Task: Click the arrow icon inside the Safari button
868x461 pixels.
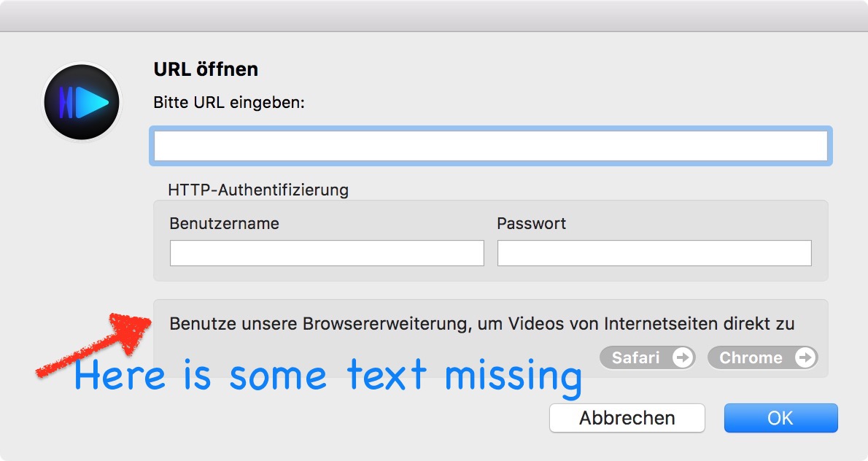Action: (681, 357)
